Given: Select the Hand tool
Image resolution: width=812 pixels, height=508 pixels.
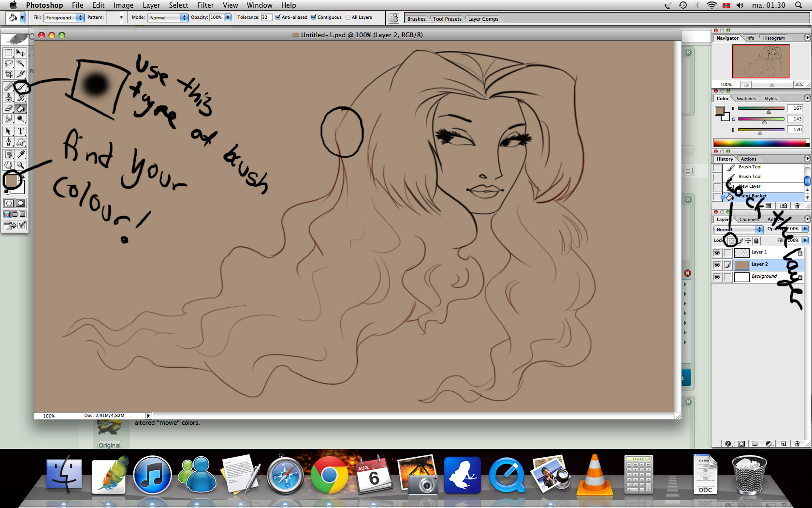Looking at the screenshot, I should 9,165.
